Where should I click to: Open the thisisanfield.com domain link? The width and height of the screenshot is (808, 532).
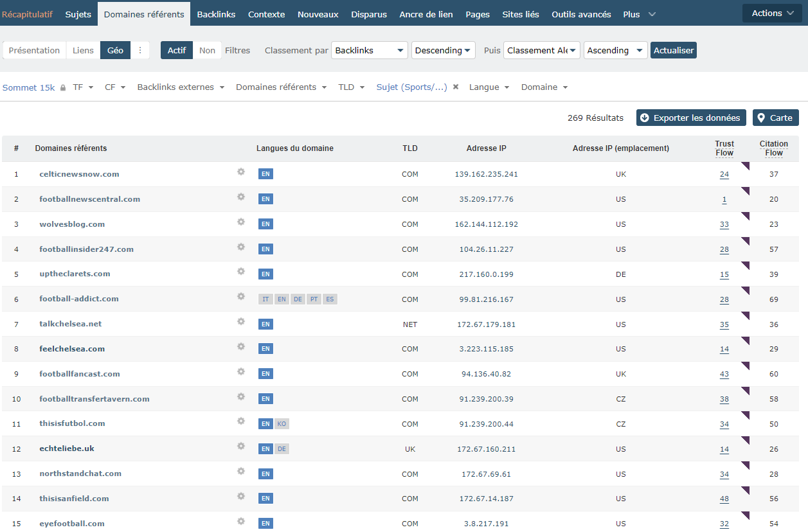point(74,499)
